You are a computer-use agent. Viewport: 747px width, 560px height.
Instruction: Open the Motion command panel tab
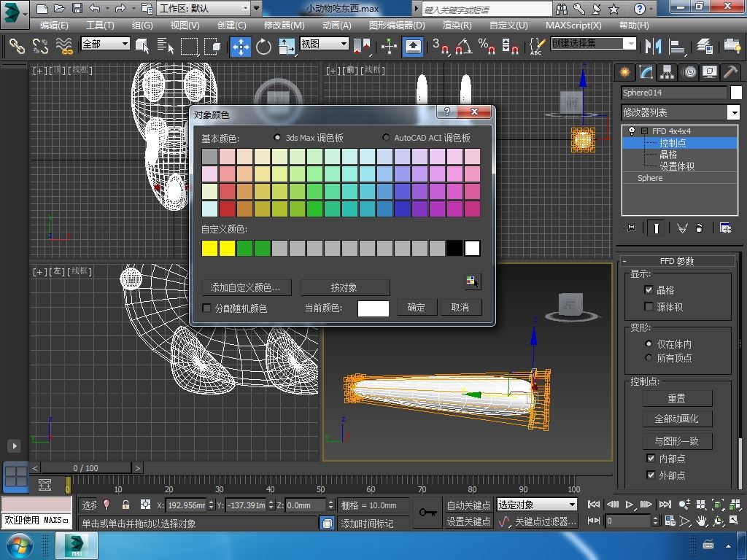(x=689, y=72)
